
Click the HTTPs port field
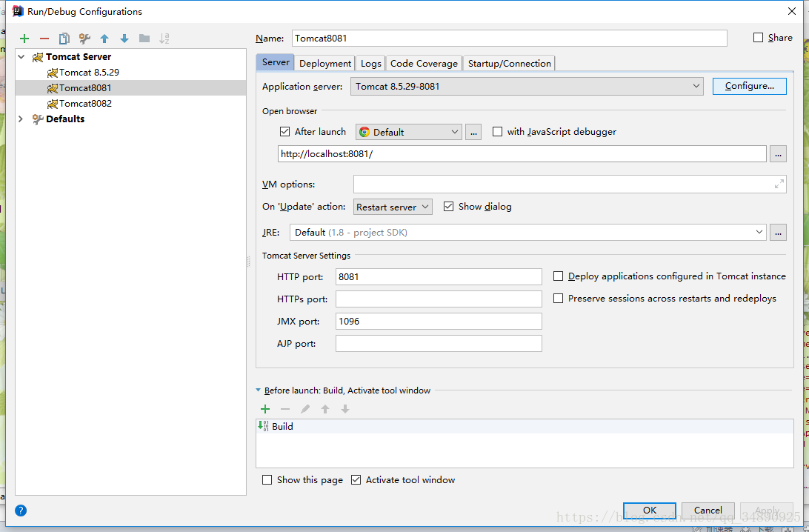click(x=439, y=299)
